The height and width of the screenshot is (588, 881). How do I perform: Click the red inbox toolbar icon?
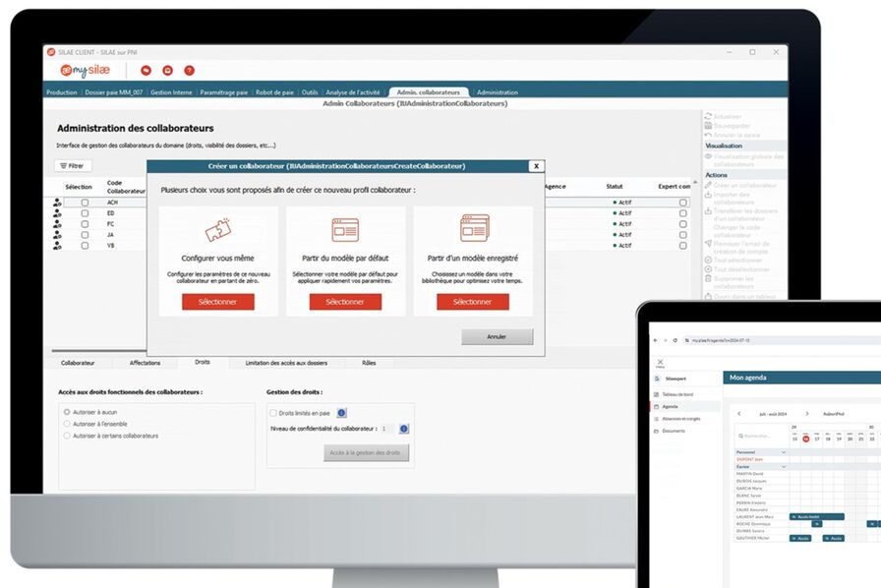(x=167, y=70)
